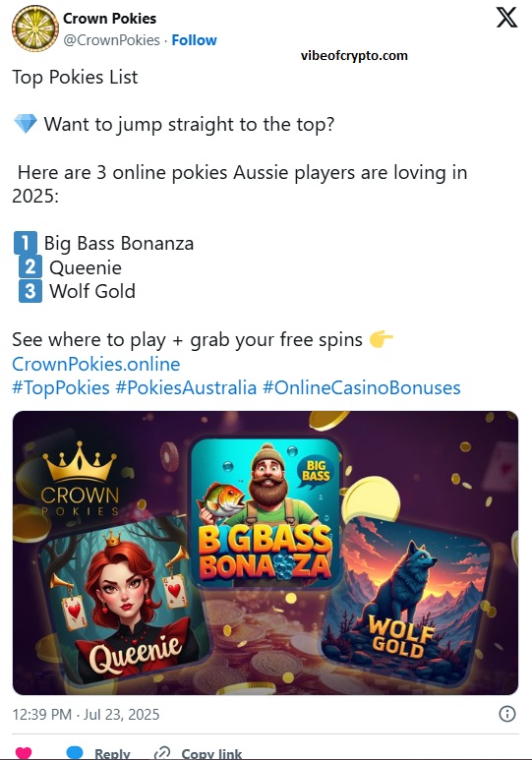The width and height of the screenshot is (532, 760).
Task: Open the #TopPokies hashtag
Action: (61, 387)
